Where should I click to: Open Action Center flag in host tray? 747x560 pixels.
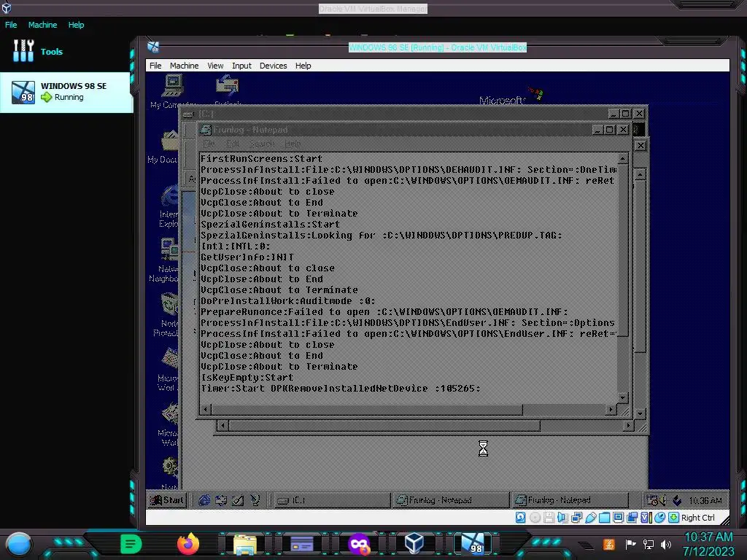(x=630, y=544)
